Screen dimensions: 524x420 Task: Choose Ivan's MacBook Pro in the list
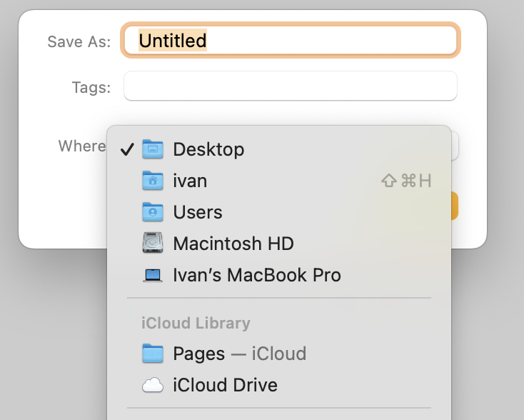coord(257,275)
